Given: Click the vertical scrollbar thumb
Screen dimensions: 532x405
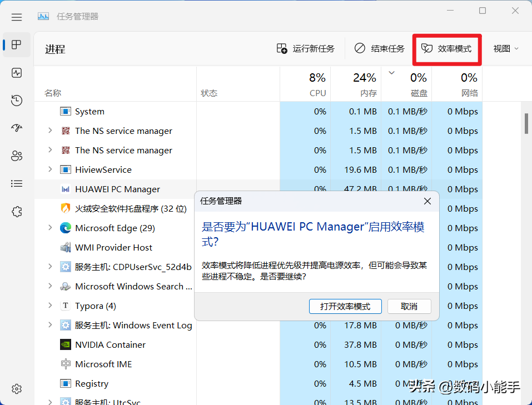Looking at the screenshot, I should tap(526, 123).
